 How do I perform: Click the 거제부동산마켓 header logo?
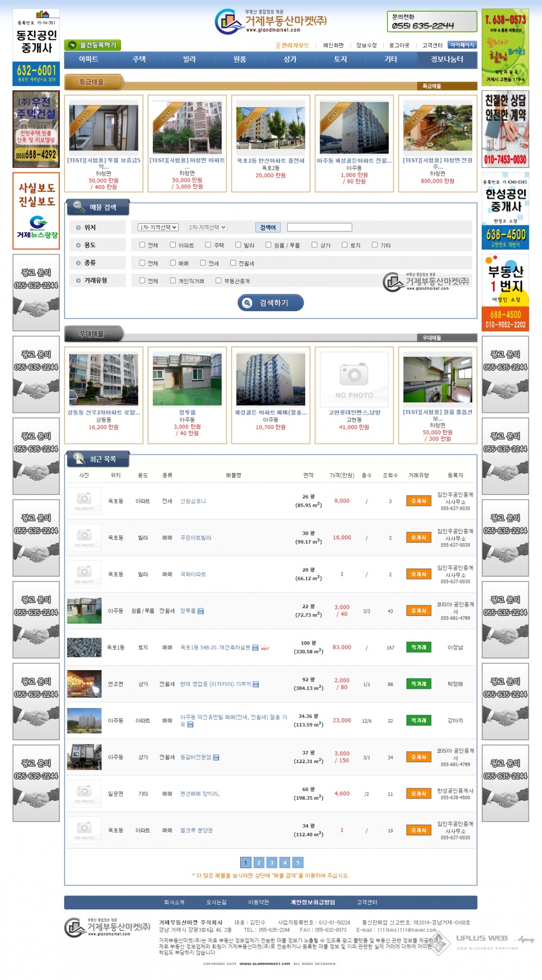(x=271, y=21)
